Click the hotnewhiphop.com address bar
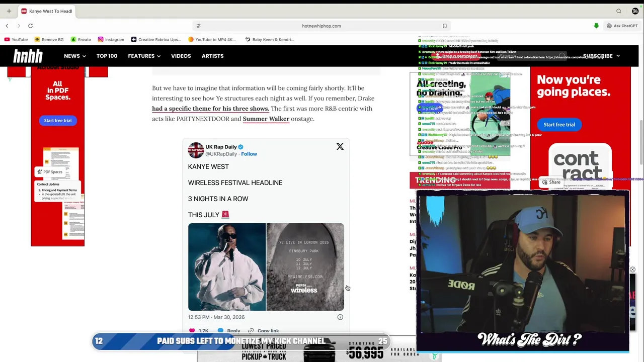 321,26
